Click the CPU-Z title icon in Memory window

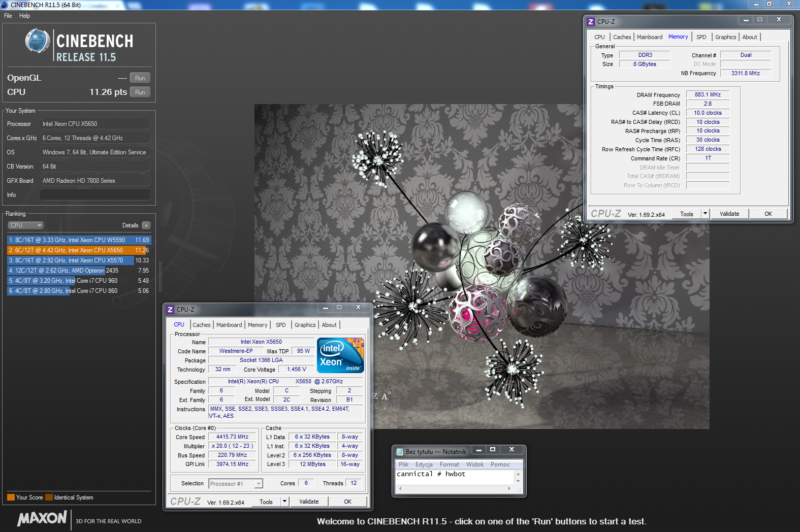coord(590,22)
